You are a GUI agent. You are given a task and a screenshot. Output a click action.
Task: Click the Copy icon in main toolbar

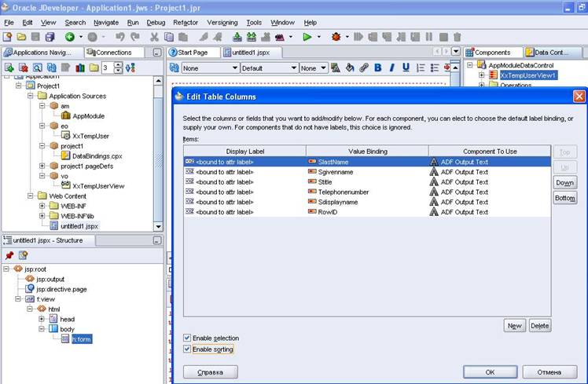[x=169, y=37]
